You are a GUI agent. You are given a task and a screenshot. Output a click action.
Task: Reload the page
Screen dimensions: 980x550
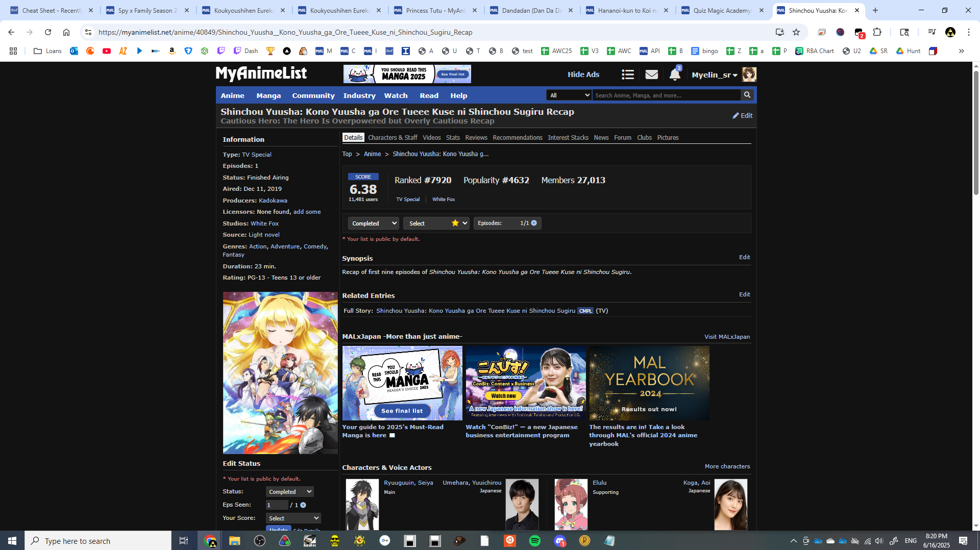pos(48,32)
